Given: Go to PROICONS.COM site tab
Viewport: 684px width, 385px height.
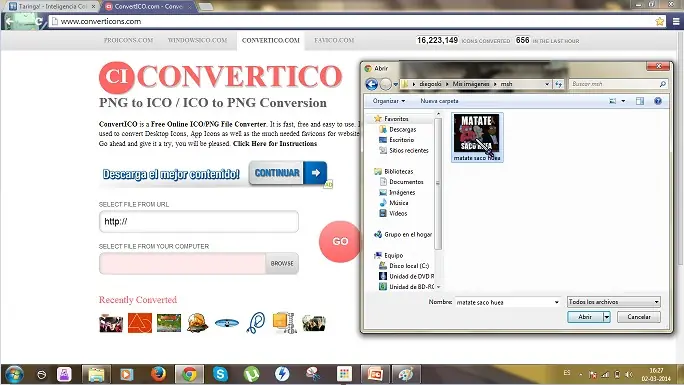Looking at the screenshot, I should click(128, 40).
